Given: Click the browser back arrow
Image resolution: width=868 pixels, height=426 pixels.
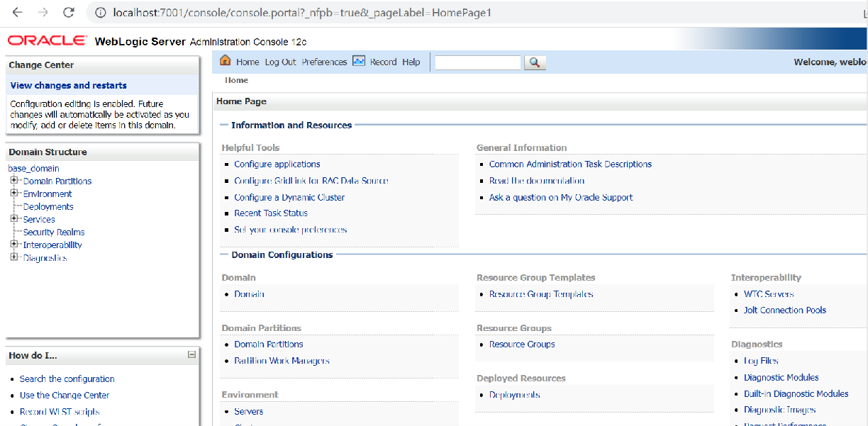Looking at the screenshot, I should (17, 13).
